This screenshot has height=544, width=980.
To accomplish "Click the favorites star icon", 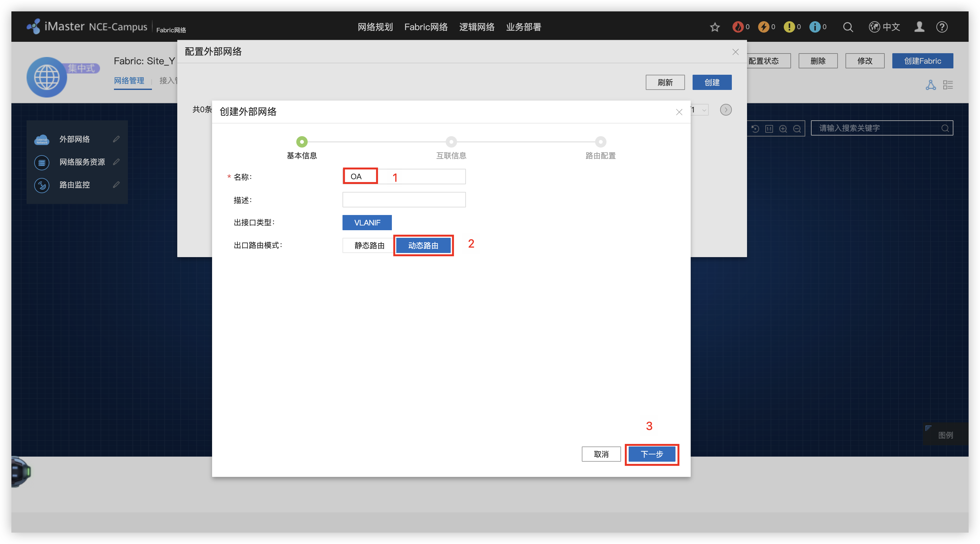I will [714, 27].
